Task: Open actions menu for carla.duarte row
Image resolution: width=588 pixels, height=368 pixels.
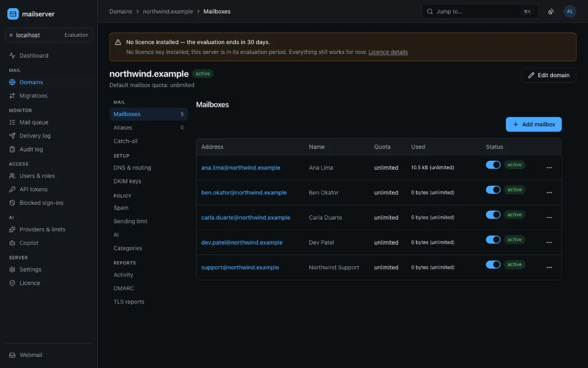Action: point(549,217)
